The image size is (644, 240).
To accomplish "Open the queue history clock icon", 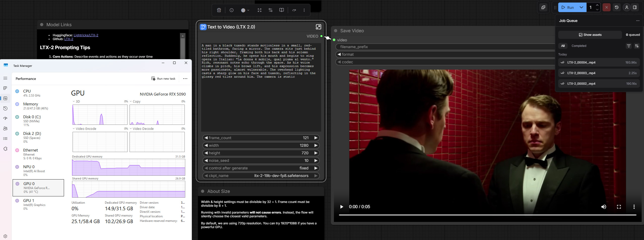I will [617, 8].
